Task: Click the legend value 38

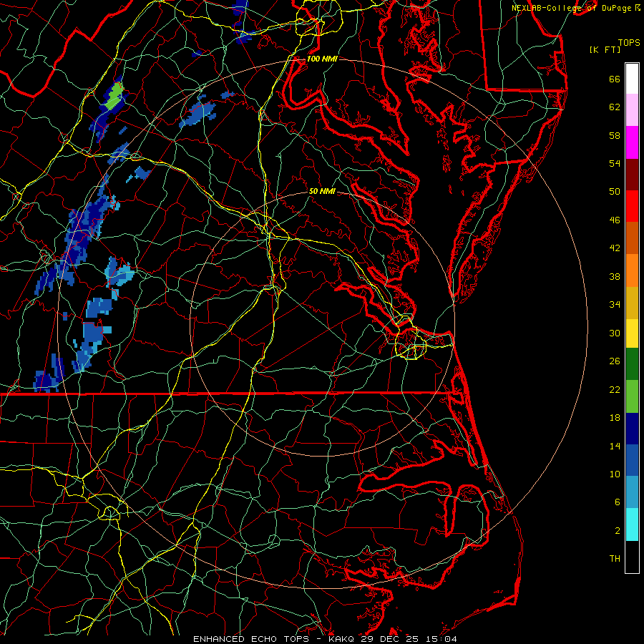Action: coord(615,276)
